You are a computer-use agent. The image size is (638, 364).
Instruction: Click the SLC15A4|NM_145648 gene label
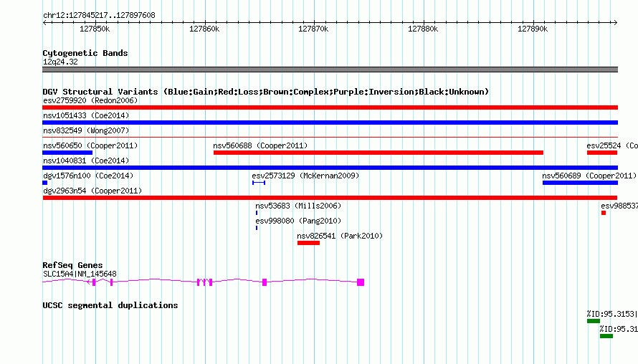click(80, 274)
